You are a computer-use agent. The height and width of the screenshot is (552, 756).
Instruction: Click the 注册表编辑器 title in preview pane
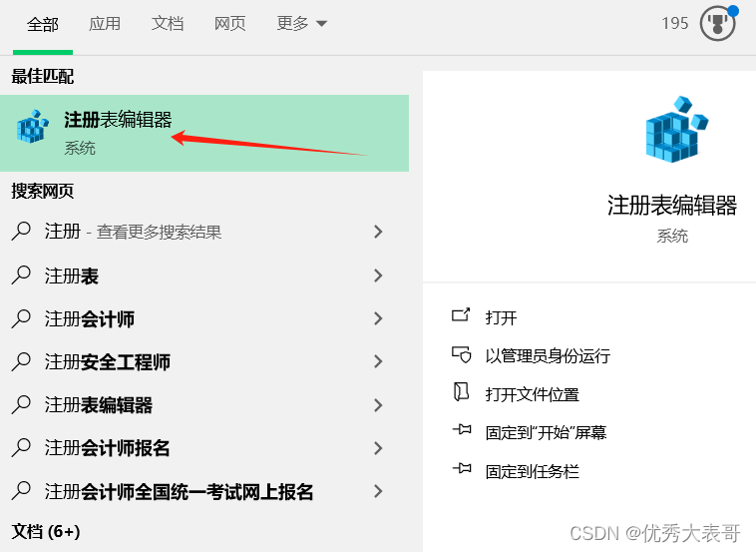point(672,206)
